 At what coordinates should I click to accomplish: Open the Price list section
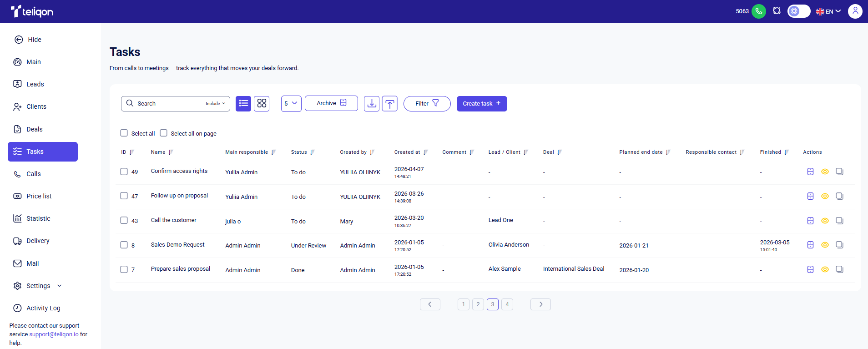point(33,196)
